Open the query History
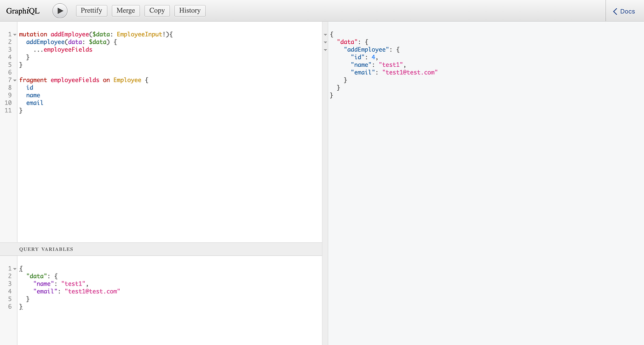Viewport: 644px width, 345px height. click(x=190, y=10)
